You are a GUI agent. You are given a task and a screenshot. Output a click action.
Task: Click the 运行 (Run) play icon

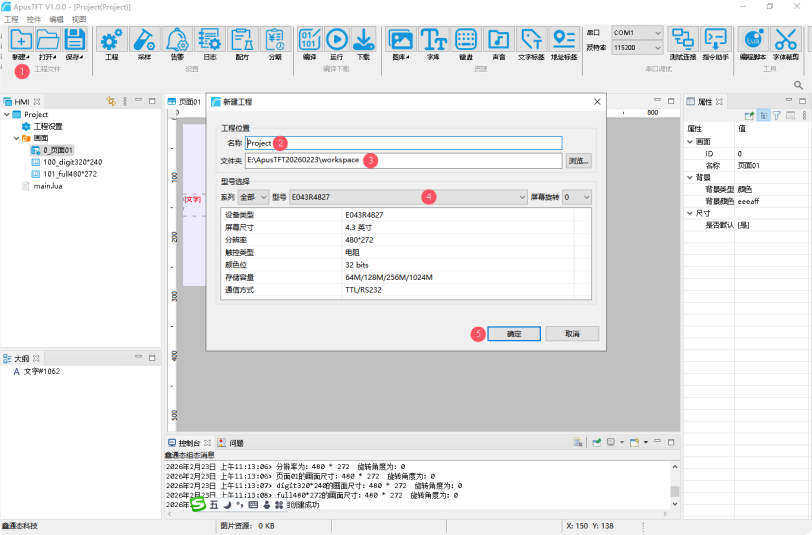click(x=337, y=40)
